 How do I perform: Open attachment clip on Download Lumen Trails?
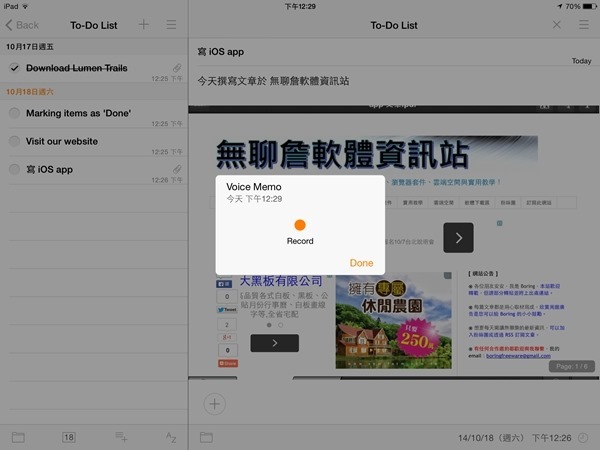[177, 68]
